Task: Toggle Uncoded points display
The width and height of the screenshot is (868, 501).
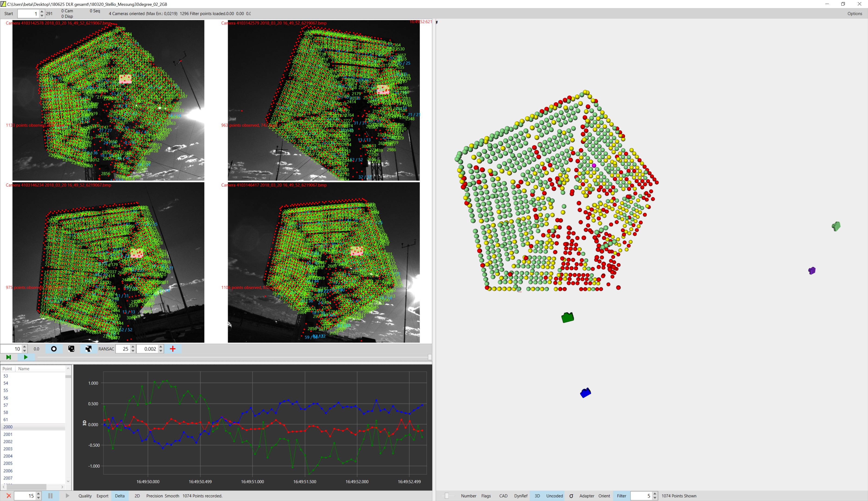Action: tap(554, 496)
